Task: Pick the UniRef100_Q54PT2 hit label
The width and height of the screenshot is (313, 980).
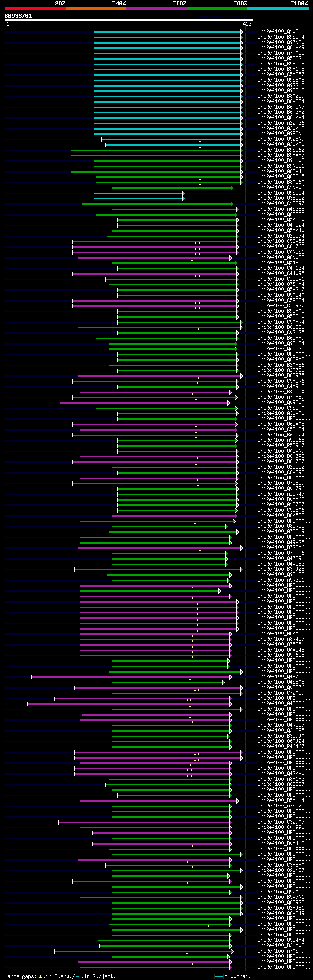Action: point(281,262)
